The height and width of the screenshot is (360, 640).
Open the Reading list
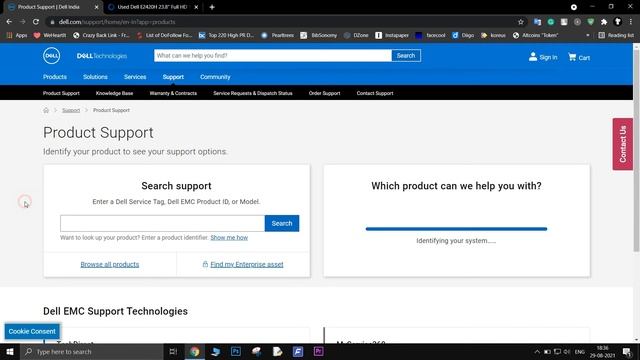pyautogui.click(x=616, y=36)
